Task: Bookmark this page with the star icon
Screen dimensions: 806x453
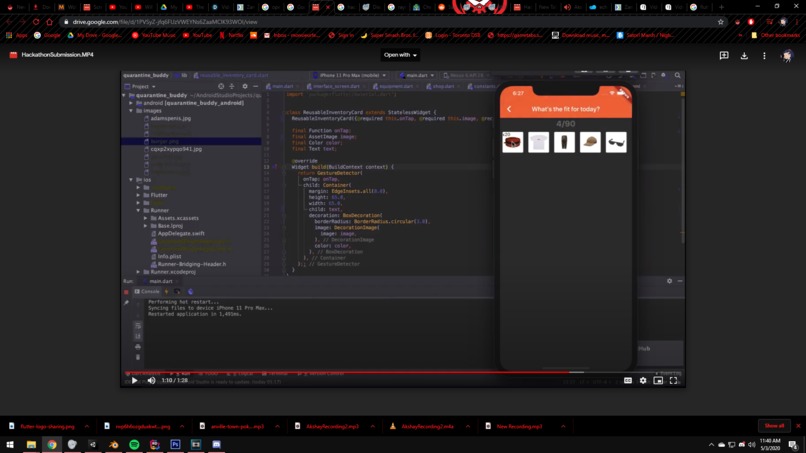Action: click(x=720, y=22)
